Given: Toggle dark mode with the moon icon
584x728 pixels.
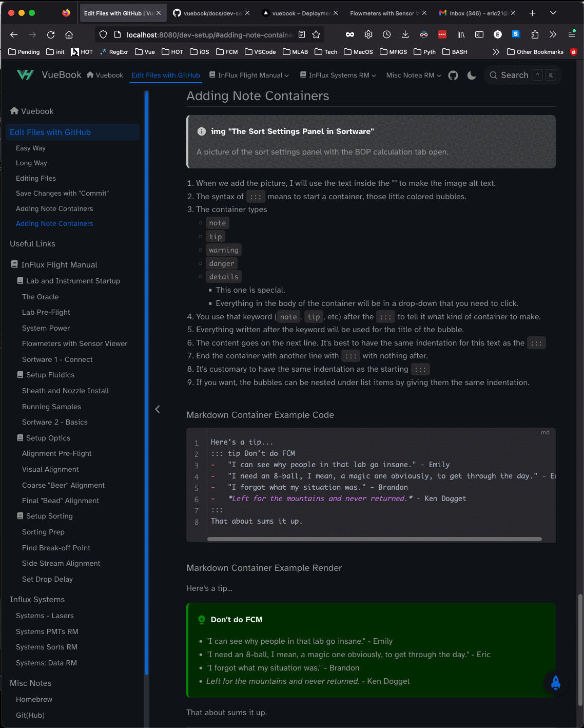Looking at the screenshot, I should [x=472, y=75].
